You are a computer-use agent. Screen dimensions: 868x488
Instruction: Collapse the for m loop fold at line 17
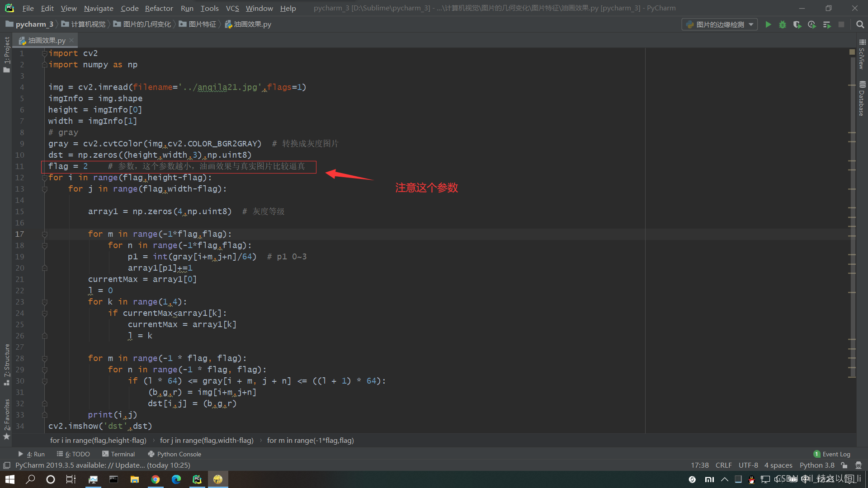coord(45,234)
